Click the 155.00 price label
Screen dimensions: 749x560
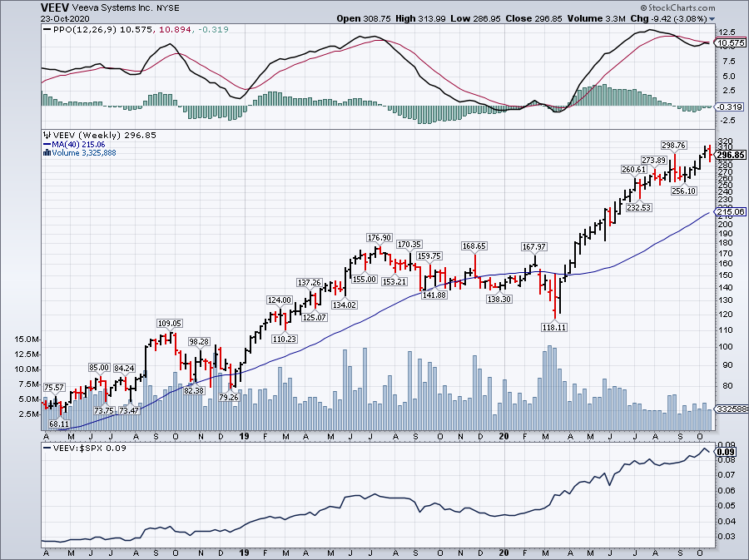coord(365,280)
